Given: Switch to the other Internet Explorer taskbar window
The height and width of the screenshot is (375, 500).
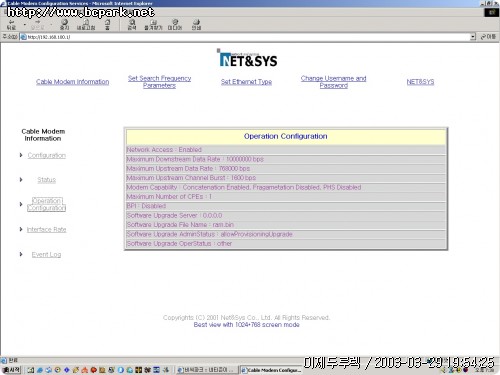Looking at the screenshot, I should 206,370.
